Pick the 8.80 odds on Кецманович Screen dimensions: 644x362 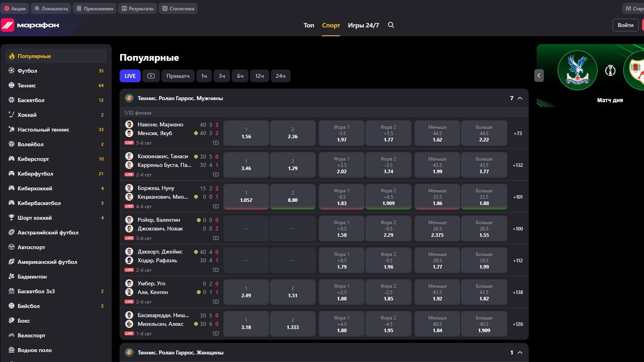click(x=293, y=197)
